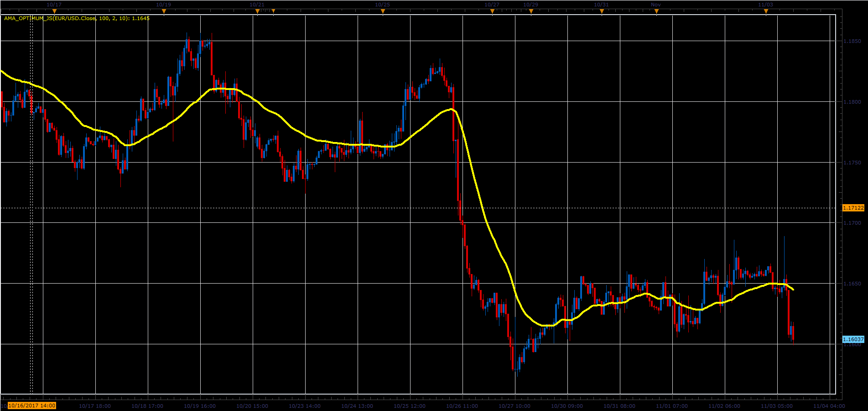Click the 1.1850 price axis label
Image resolution: width=868 pixels, height=411 pixels.
tap(852, 41)
